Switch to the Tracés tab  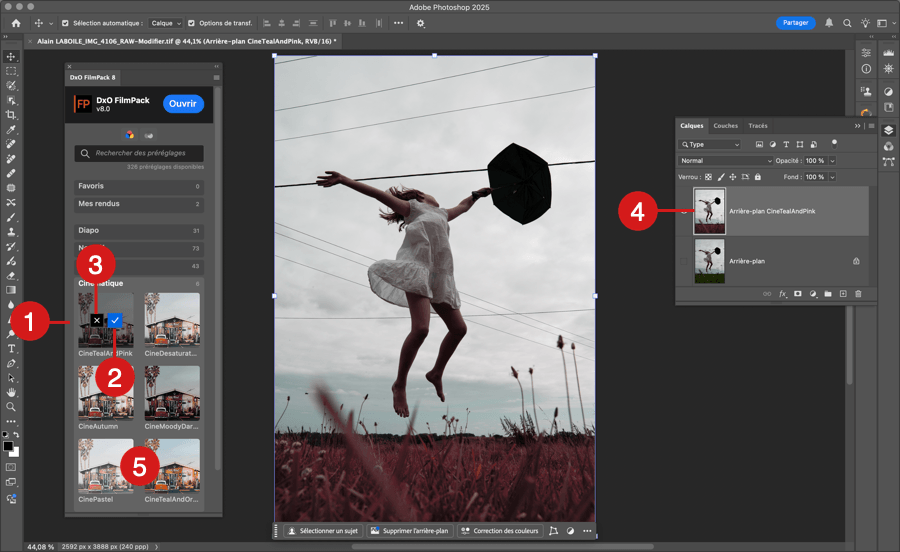click(x=758, y=126)
